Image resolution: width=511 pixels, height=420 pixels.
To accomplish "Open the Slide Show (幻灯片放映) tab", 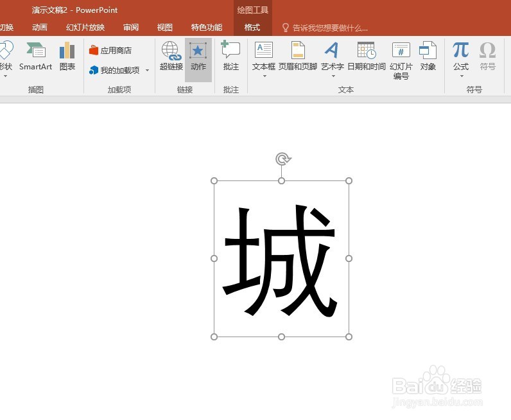I will point(85,28).
